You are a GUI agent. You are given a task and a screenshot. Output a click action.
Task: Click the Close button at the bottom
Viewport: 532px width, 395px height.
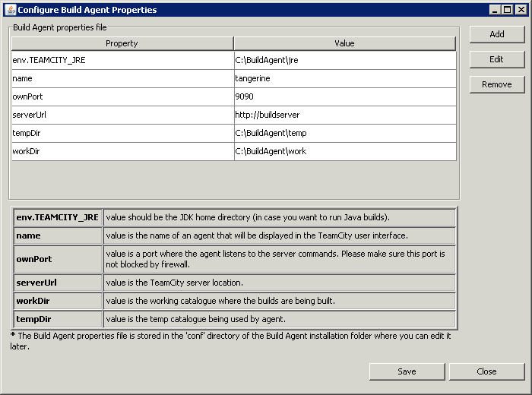(x=487, y=371)
